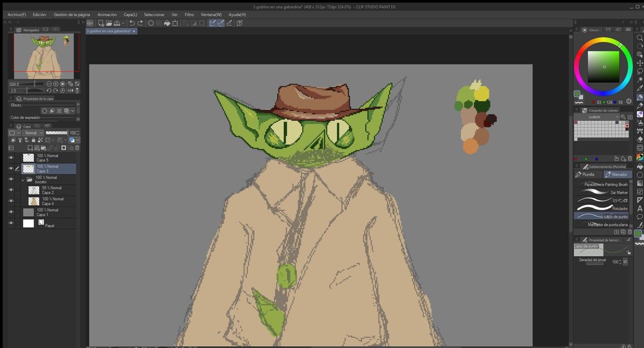
Task: Open the layer blending mode Normal dropdown
Action: tap(33, 133)
